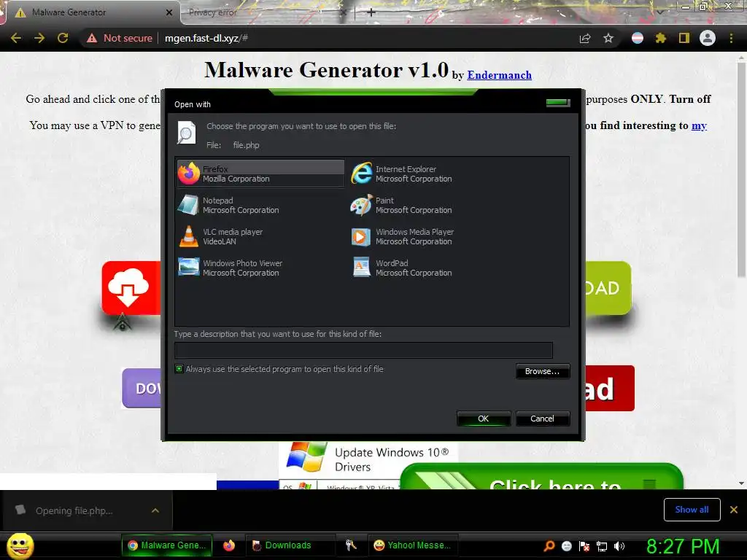Open Yahoo smiley tray icon
The height and width of the screenshot is (560, 747).
[567, 546]
